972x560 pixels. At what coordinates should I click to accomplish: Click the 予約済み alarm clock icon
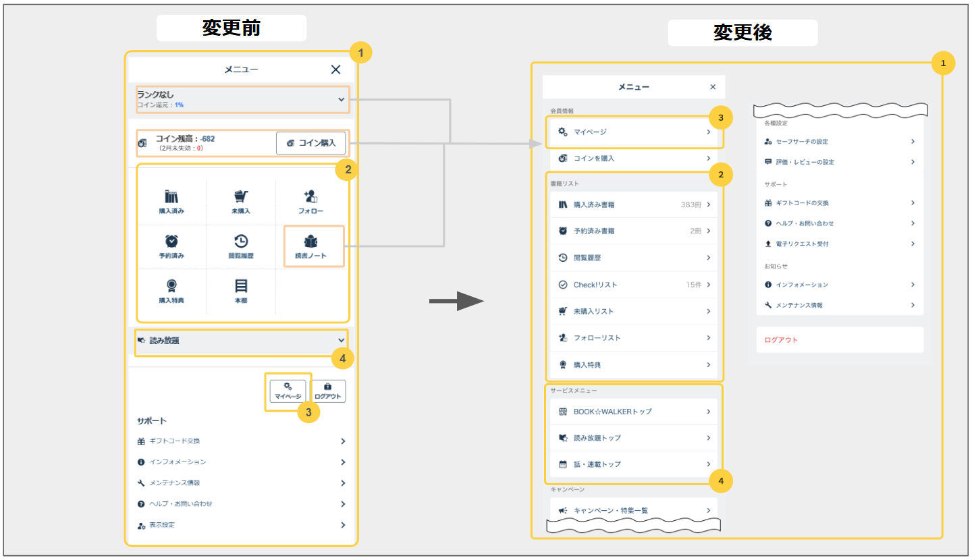pos(171,242)
